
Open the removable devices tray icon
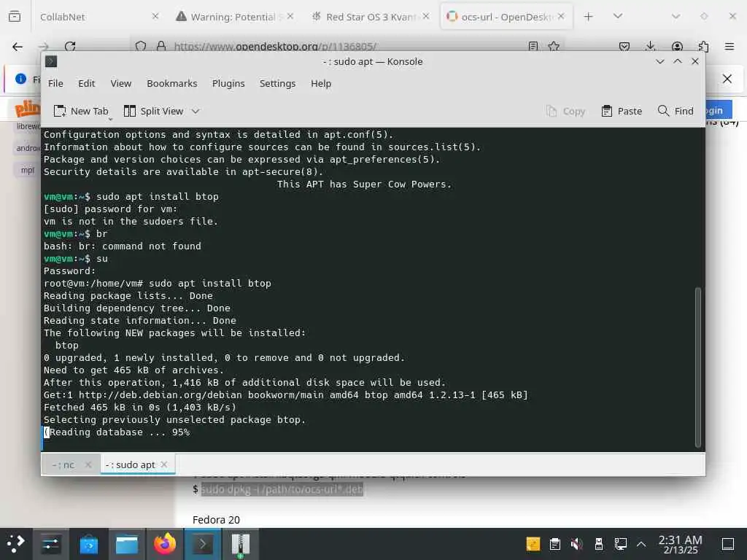(598, 544)
